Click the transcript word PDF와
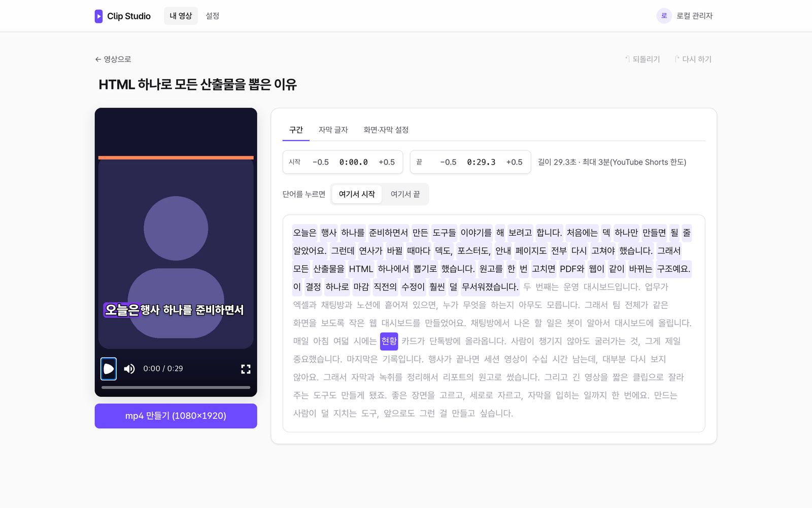 (x=572, y=269)
